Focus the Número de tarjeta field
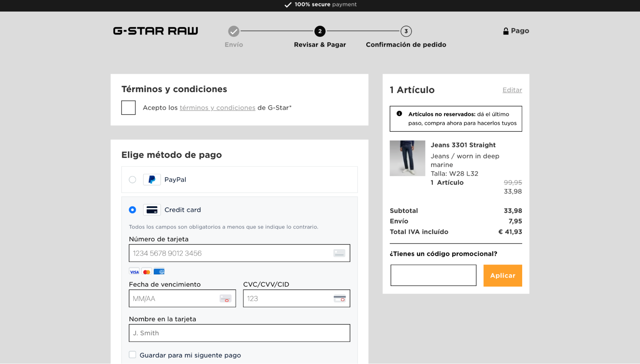The image size is (640, 364). tap(239, 253)
